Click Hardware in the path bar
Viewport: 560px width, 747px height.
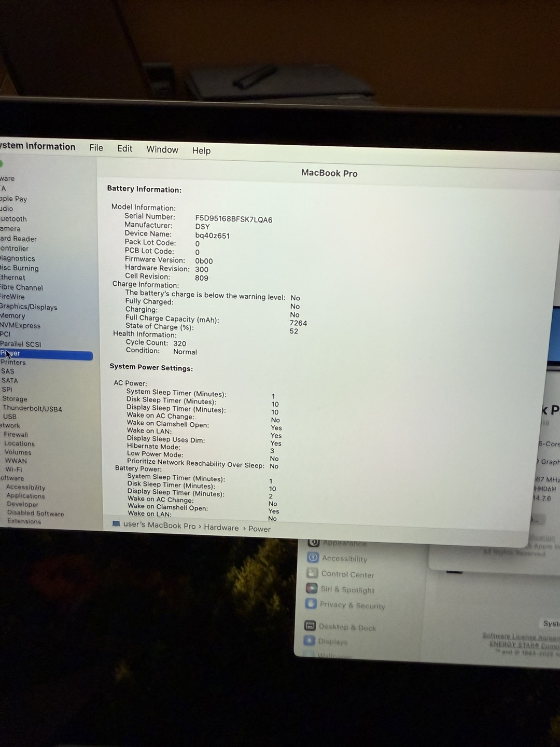point(221,528)
